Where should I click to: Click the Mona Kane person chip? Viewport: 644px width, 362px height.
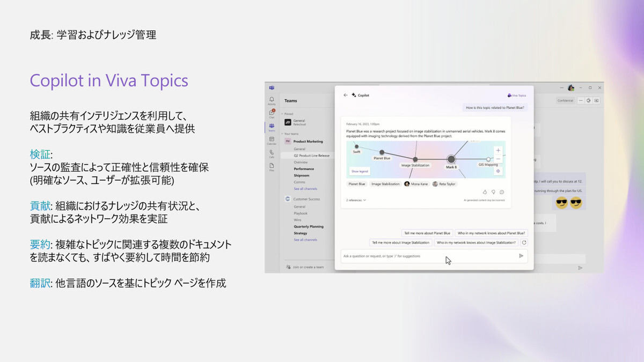416,184
